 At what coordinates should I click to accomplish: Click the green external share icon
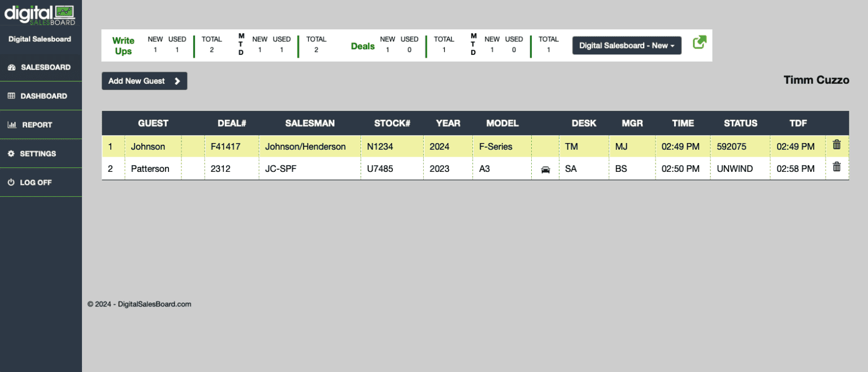pos(700,42)
